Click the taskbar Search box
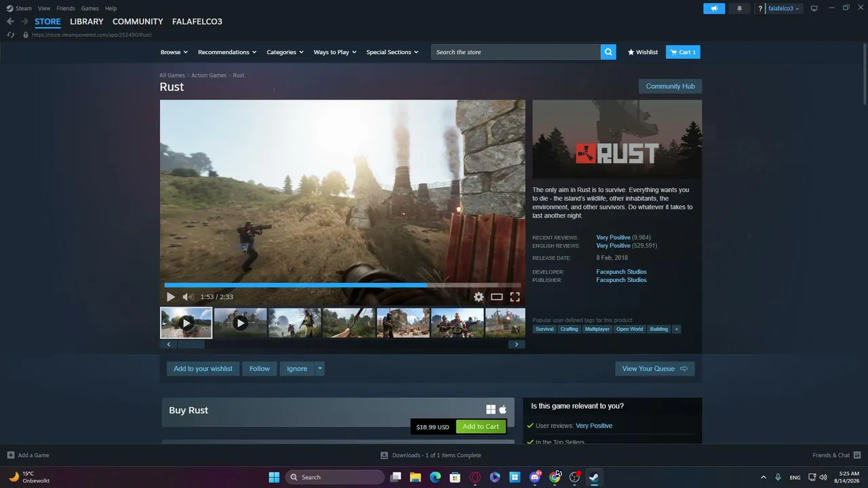The width and height of the screenshot is (868, 488). pos(335,477)
